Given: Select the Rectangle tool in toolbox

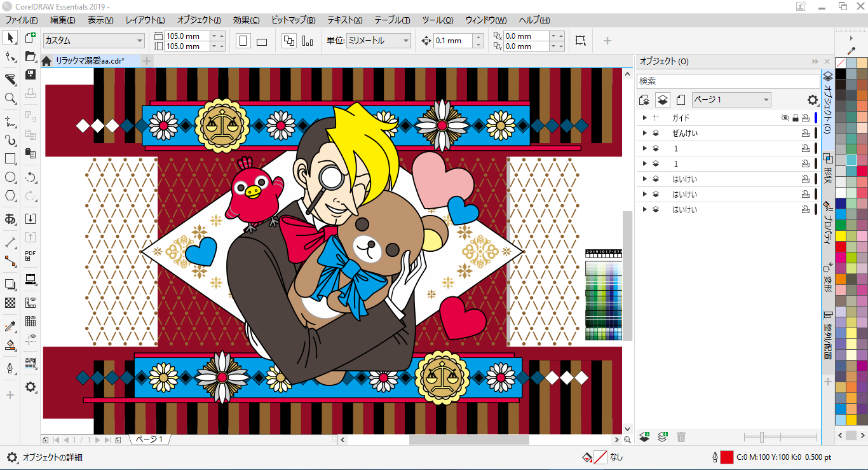Looking at the screenshot, I should [10, 158].
